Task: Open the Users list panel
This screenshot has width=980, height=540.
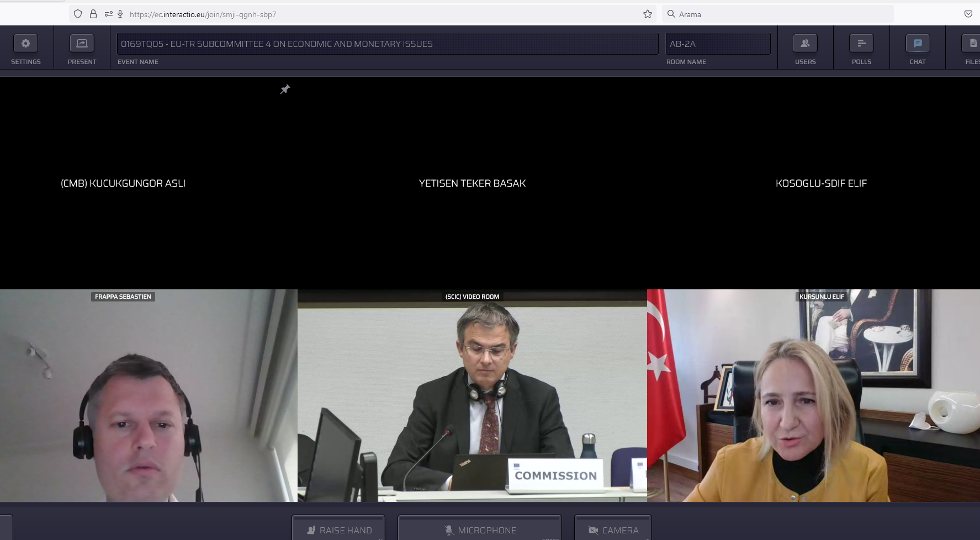Action: coord(805,44)
